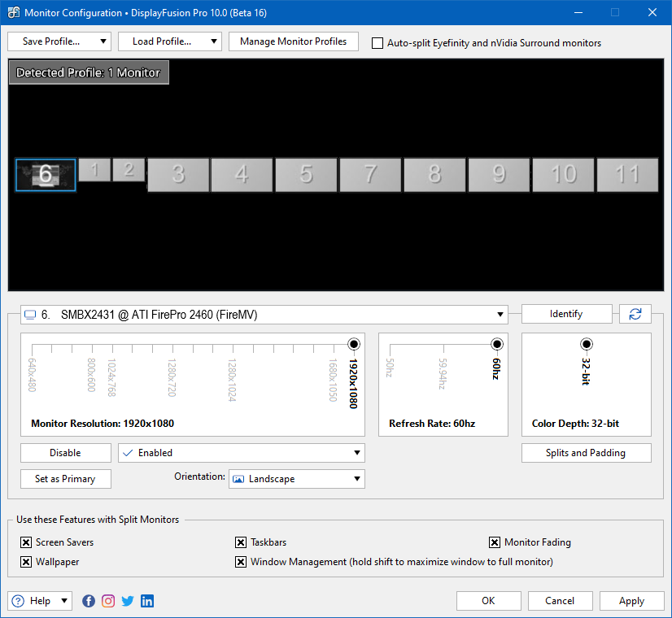The image size is (672, 618).
Task: Click the Save Profile... button text
Action: [51, 41]
